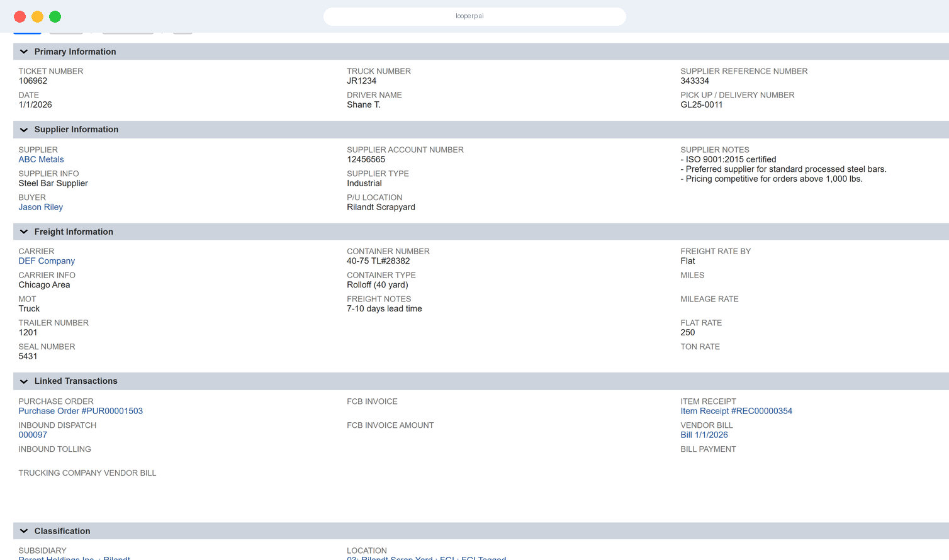
Task: Select supplier reference number 343334
Action: [695, 81]
